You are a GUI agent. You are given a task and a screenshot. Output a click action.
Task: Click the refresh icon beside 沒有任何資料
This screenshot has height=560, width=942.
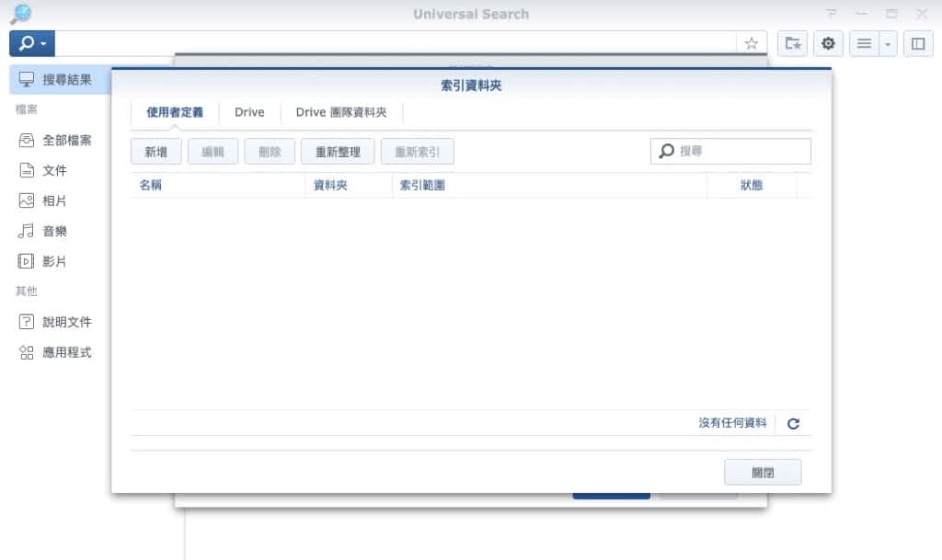coord(793,424)
